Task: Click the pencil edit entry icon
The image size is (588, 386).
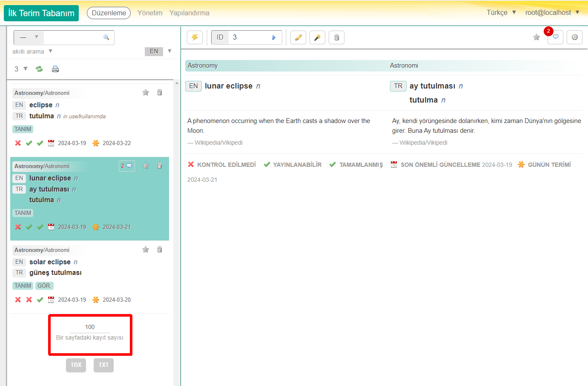Action: point(298,37)
